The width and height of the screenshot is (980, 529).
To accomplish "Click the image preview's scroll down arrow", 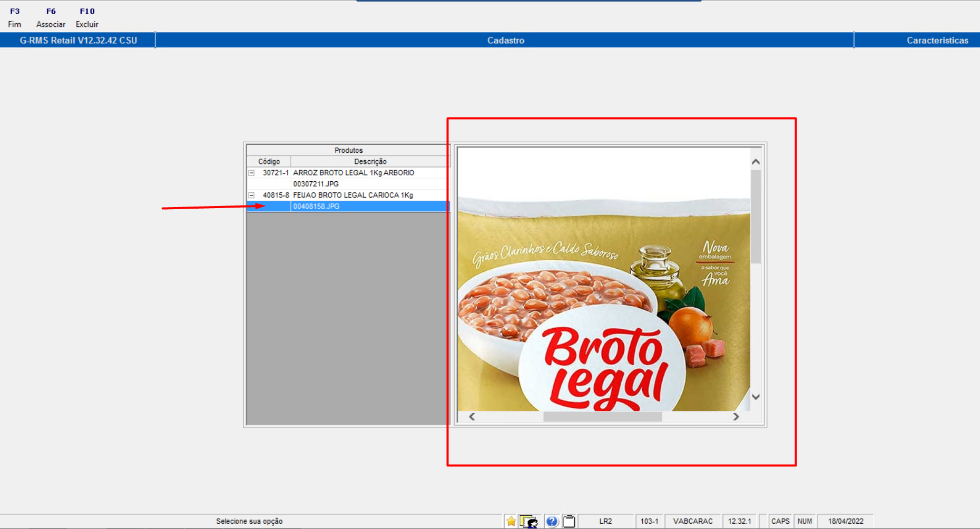I will click(x=756, y=397).
